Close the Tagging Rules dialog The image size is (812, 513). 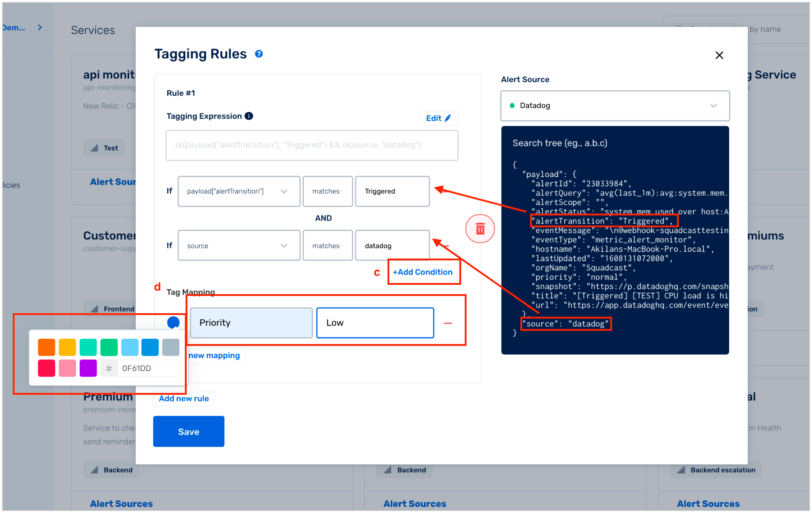(x=719, y=55)
